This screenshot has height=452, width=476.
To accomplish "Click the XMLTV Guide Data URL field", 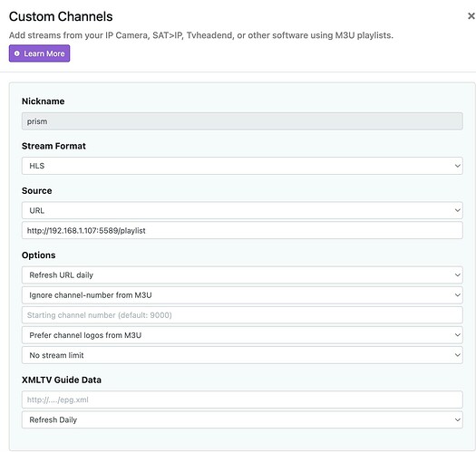I will tap(242, 399).
